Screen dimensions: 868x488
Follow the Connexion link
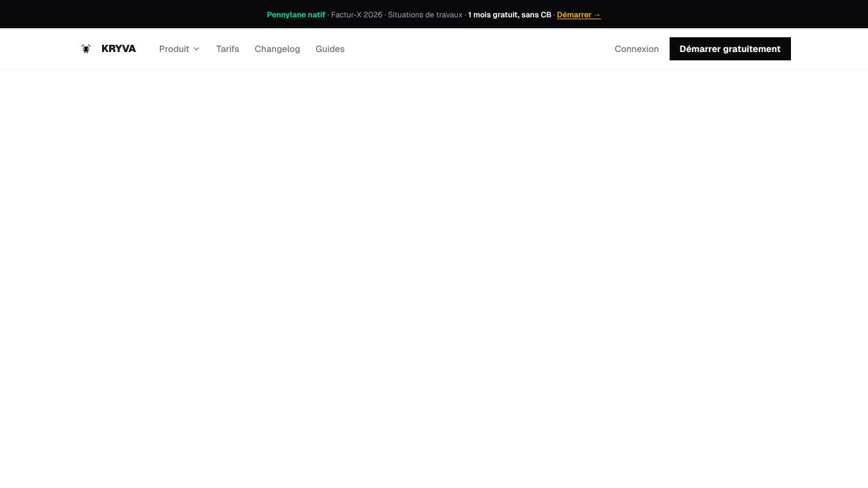tap(637, 49)
